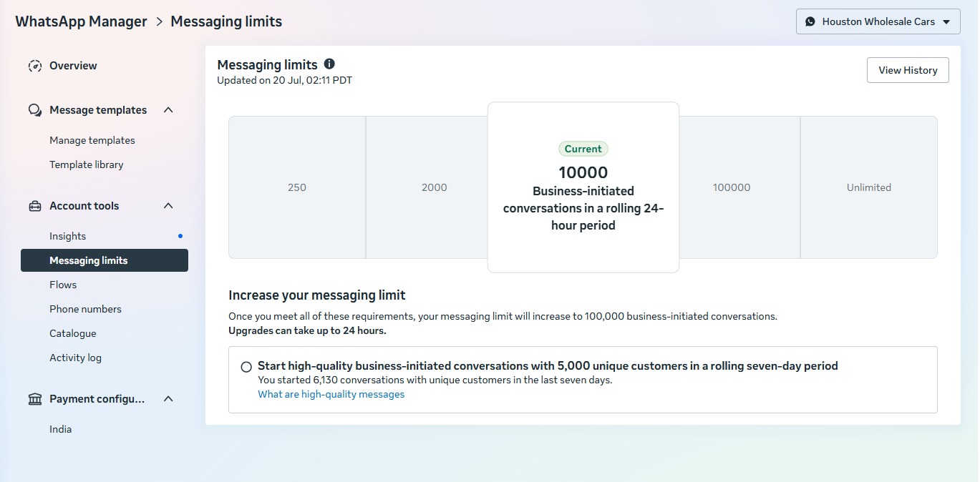
Task: Click the info icon beside Messaging limits
Action: (329, 64)
